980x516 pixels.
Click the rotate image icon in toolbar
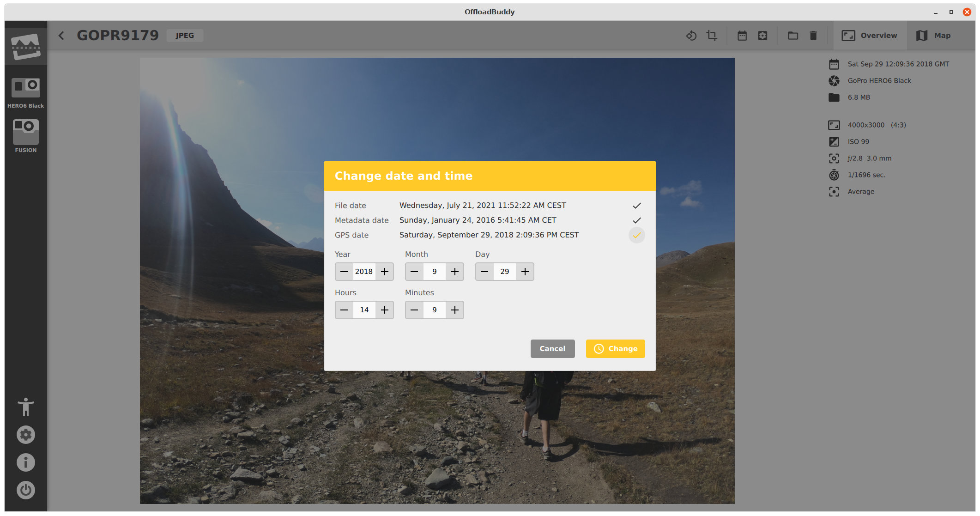691,36
